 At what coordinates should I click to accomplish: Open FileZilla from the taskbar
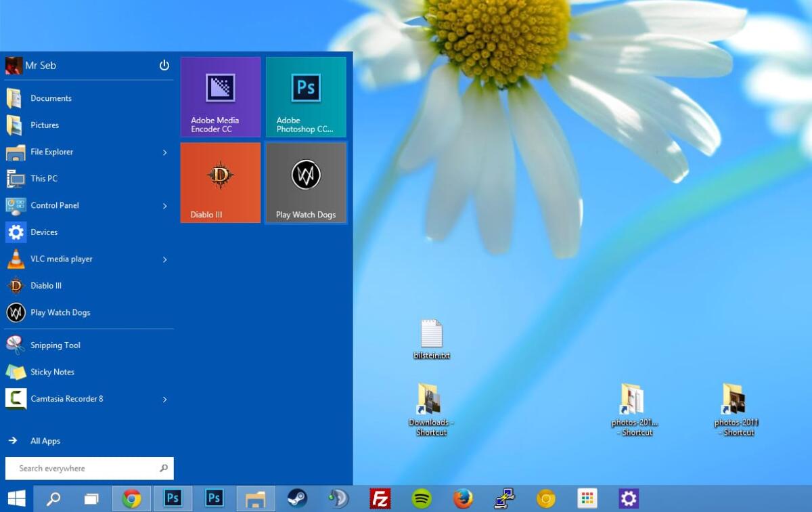coord(380,498)
